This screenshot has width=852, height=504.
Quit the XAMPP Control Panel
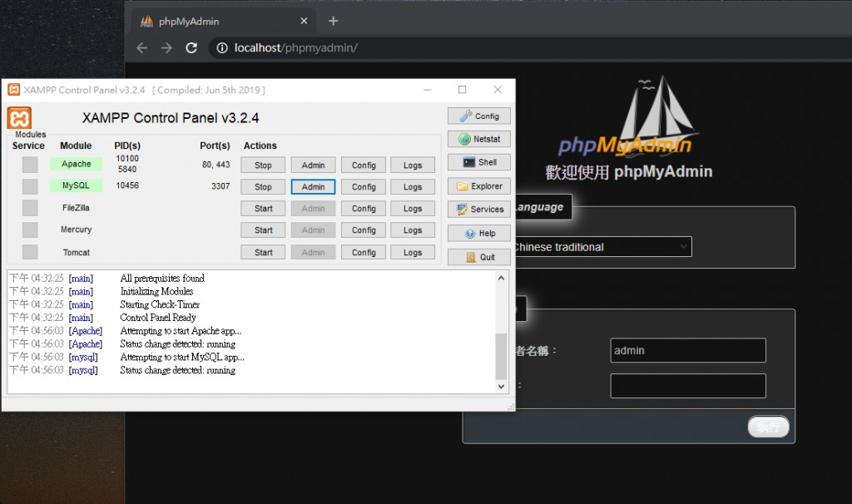[x=478, y=257]
